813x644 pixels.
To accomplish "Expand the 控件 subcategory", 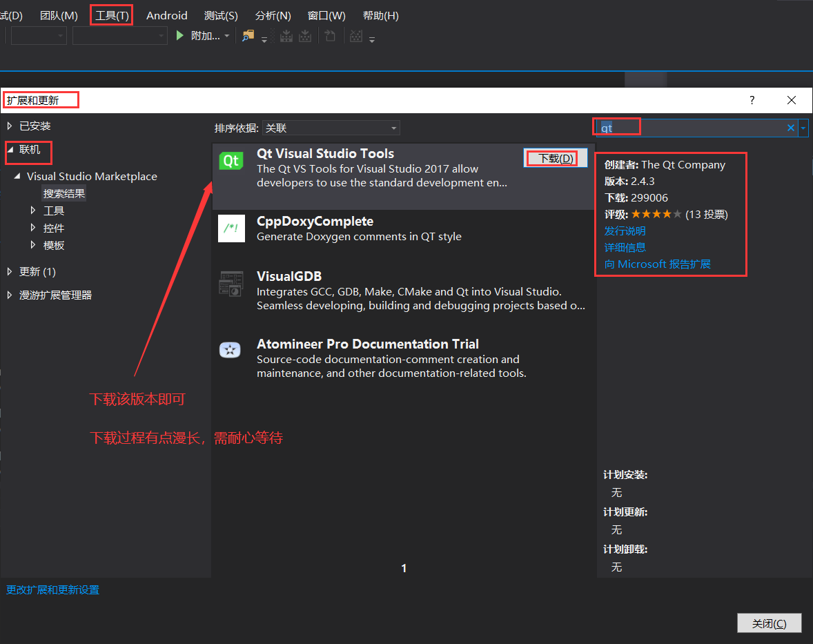I will [32, 227].
